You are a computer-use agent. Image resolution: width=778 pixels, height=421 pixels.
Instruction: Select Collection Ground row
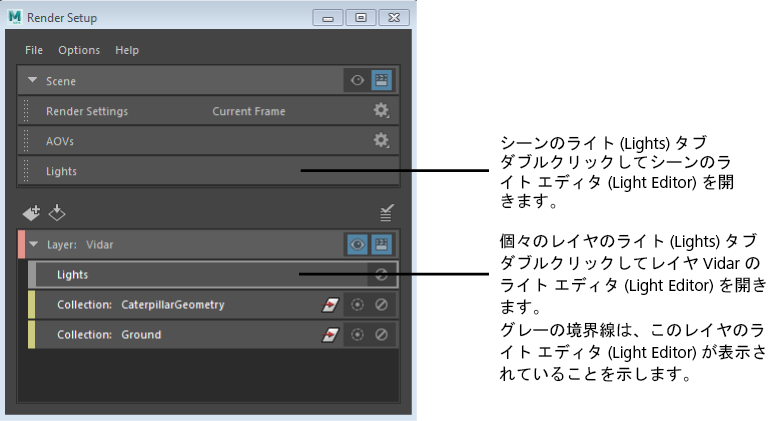pyautogui.click(x=213, y=335)
